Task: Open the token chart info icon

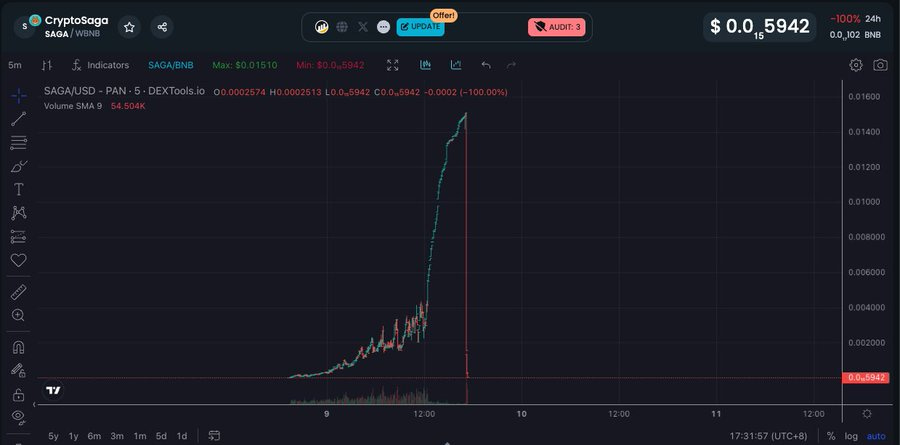Action: click(322, 27)
